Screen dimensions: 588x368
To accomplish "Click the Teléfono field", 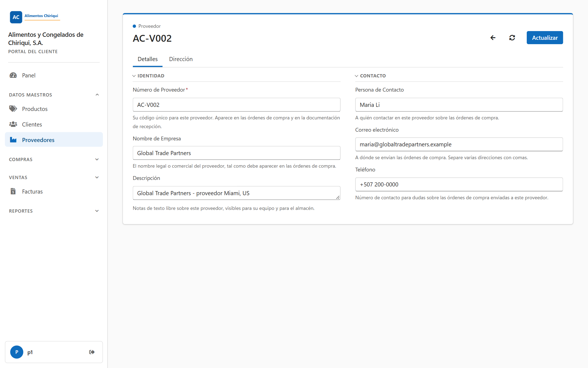I will tap(459, 184).
